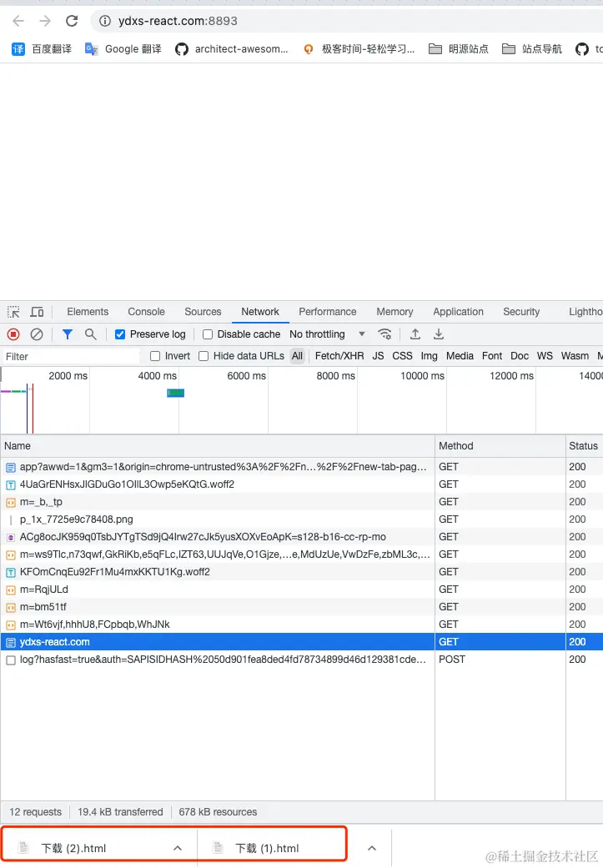Click the site info icon in address bar
This screenshot has height=868, width=603.
(104, 21)
